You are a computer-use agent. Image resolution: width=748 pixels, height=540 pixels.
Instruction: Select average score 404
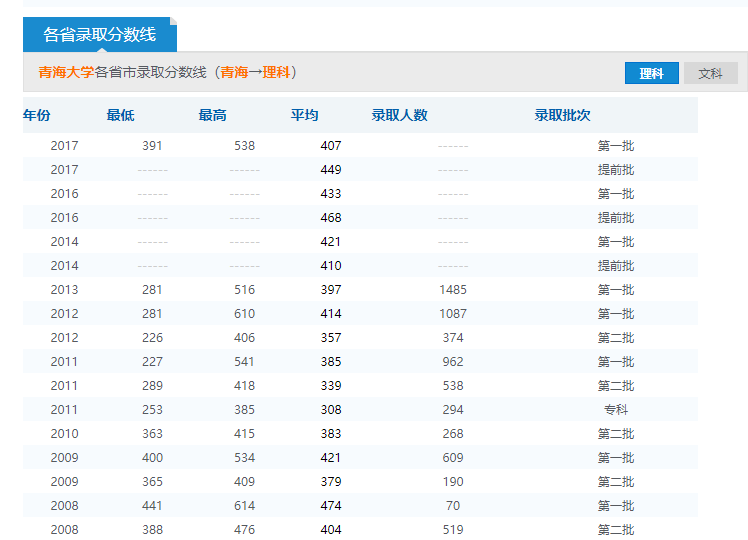pyautogui.click(x=331, y=530)
